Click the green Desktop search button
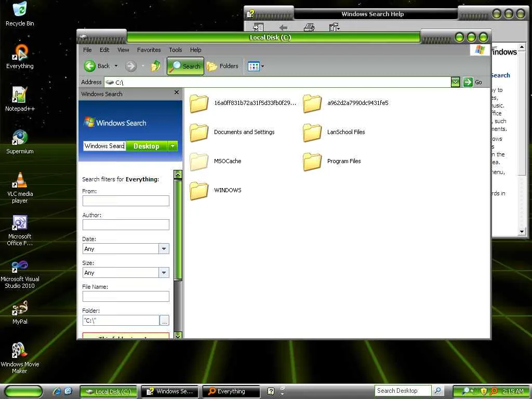This screenshot has width=532, height=399. click(x=146, y=146)
